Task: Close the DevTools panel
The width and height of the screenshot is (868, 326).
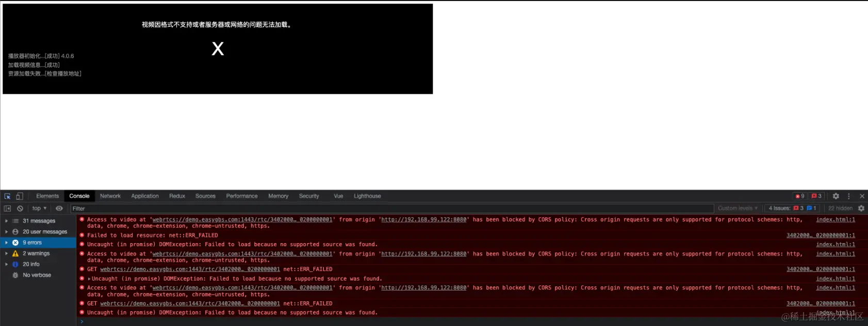Action: click(862, 196)
